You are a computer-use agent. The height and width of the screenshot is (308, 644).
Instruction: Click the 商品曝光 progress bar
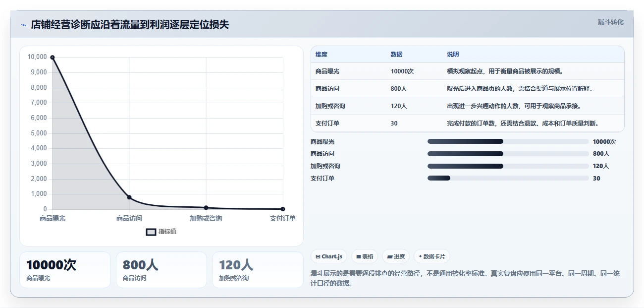[x=508, y=141]
